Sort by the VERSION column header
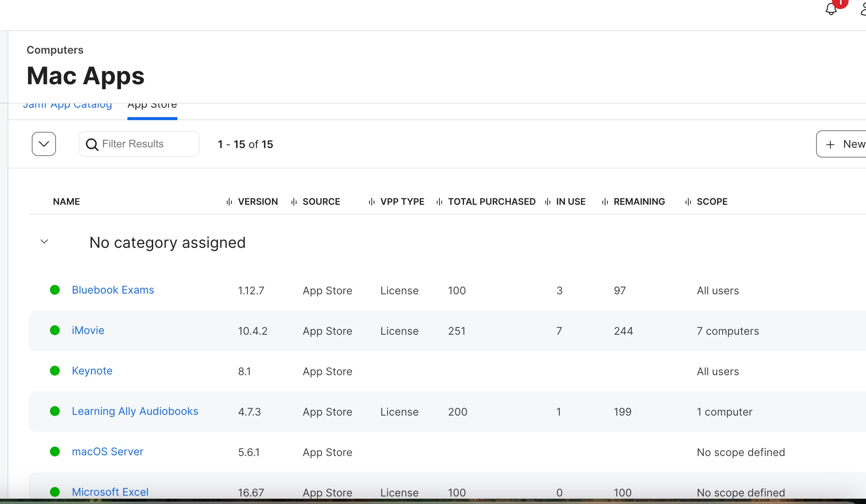The image size is (866, 504). tap(258, 202)
